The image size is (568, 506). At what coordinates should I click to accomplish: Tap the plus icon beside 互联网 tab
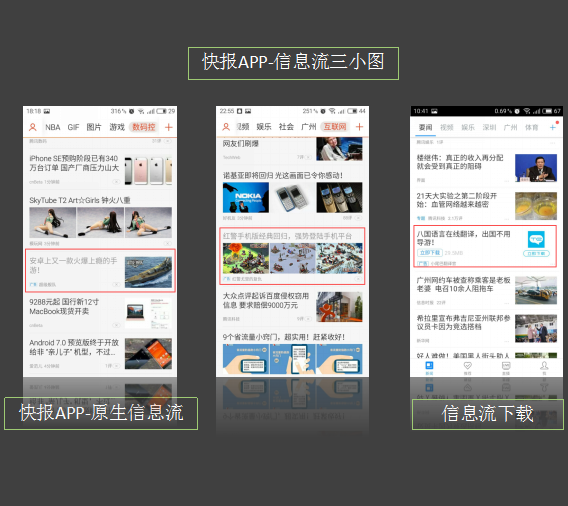pos(359,126)
